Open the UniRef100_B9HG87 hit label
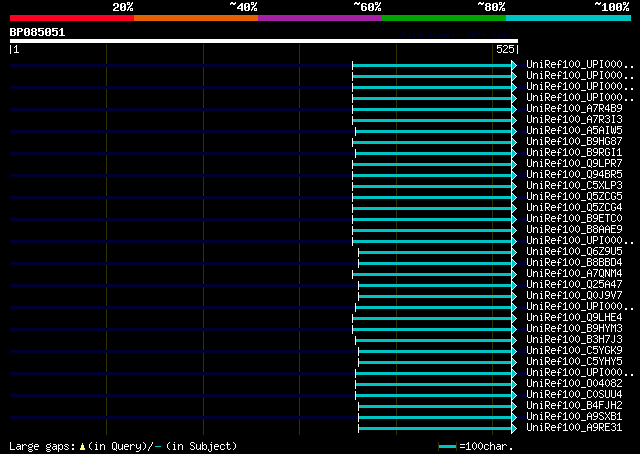 click(x=574, y=141)
